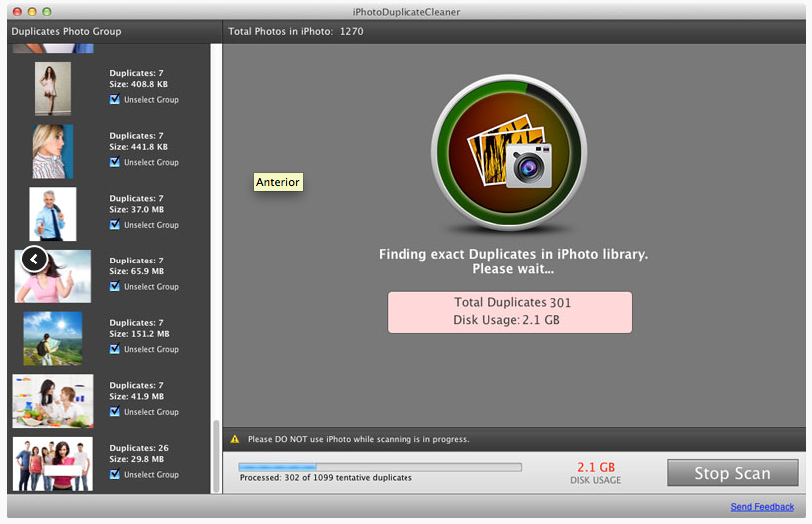Click the yellow warning triangle icon
Viewport: 812px width, 524px height.
[x=235, y=439]
